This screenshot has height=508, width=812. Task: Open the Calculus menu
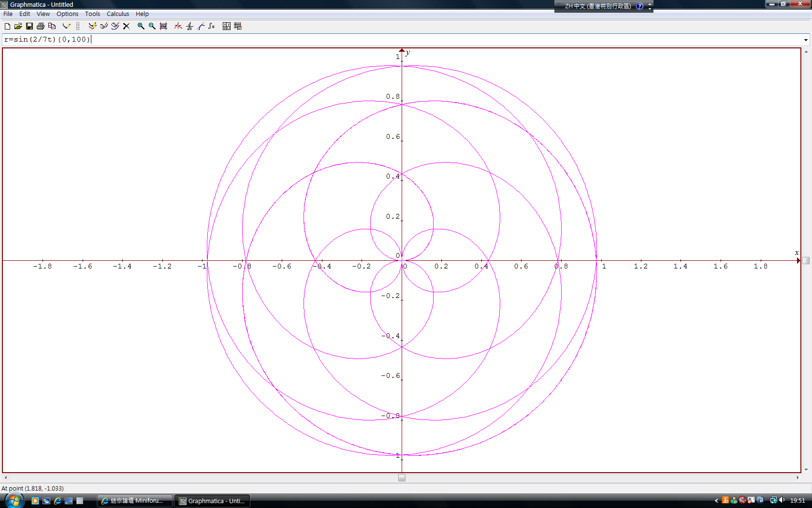(x=118, y=14)
